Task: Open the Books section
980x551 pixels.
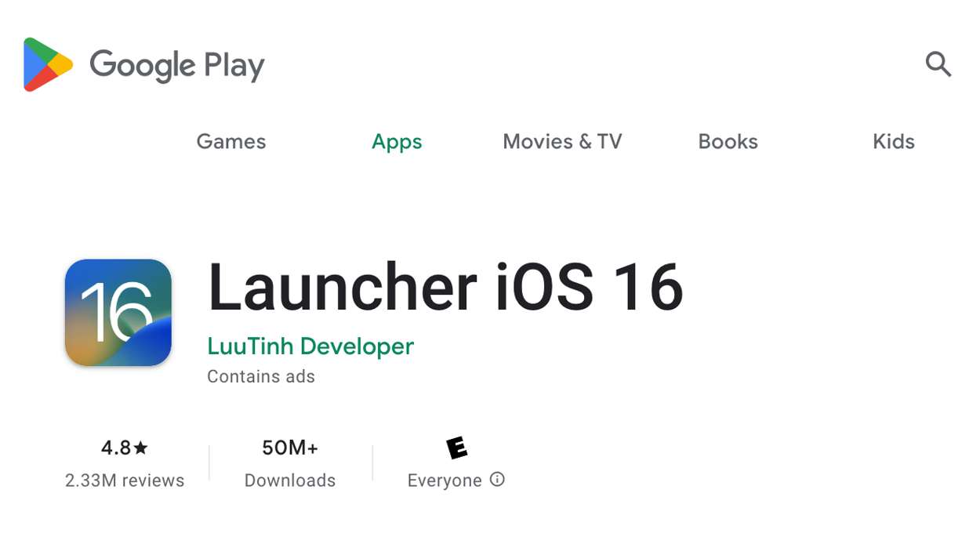Action: coord(728,142)
